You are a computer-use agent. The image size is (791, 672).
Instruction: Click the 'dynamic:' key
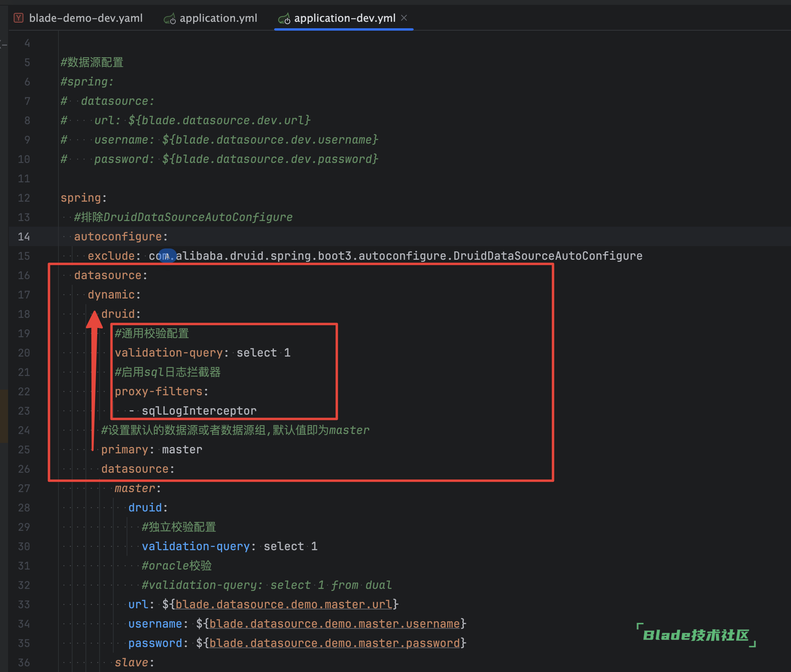point(114,294)
